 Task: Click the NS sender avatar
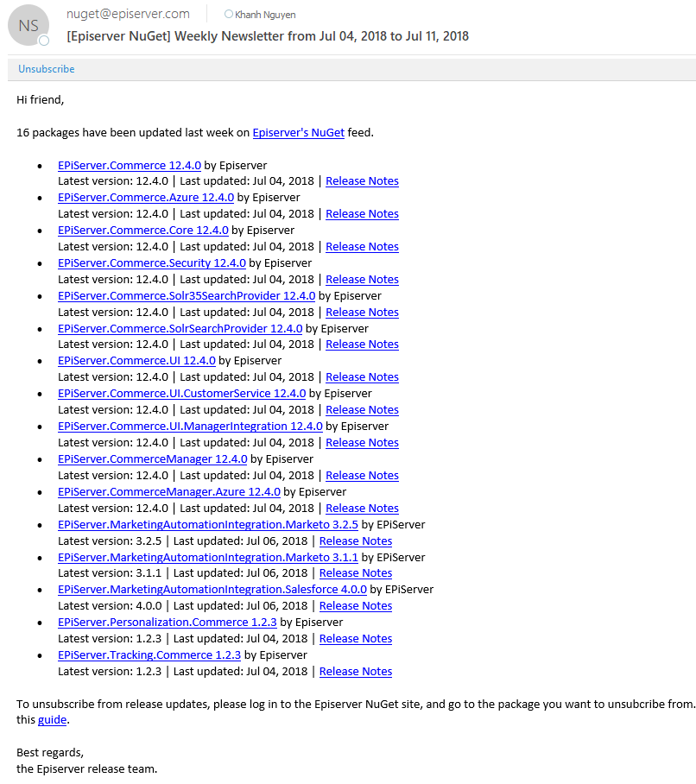(28, 26)
